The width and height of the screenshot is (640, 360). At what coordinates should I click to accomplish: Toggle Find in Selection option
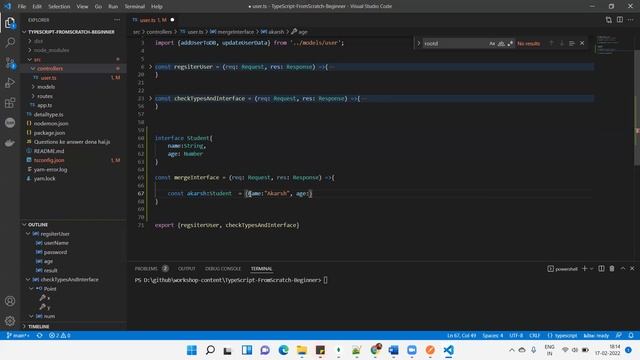572,43
